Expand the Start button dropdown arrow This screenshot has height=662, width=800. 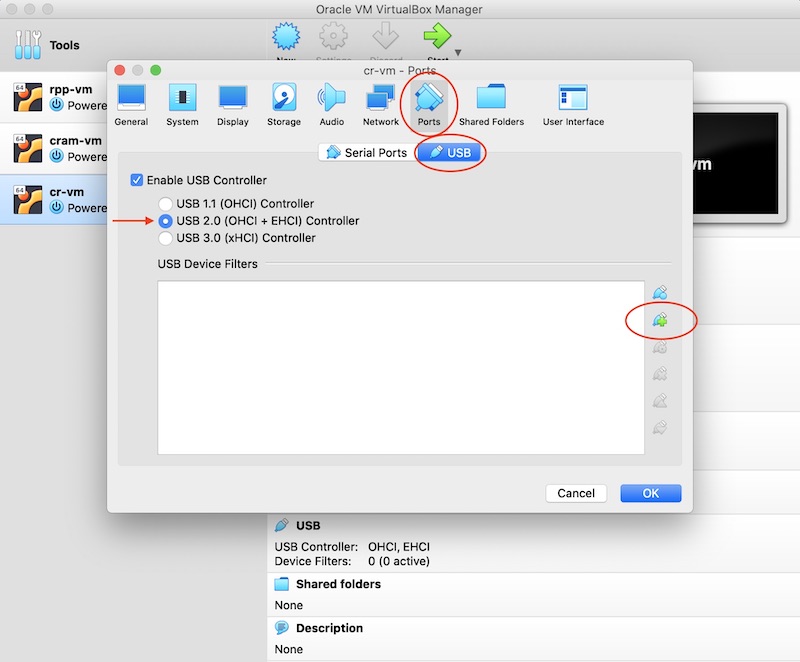coord(459,52)
